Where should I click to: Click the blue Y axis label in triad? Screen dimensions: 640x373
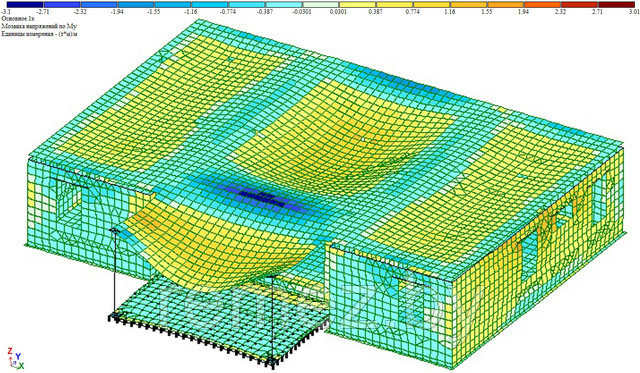(18, 357)
